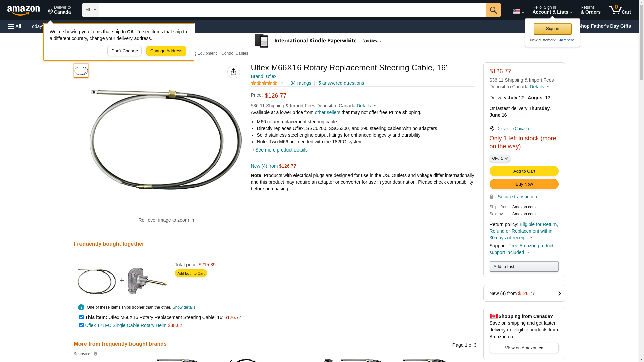Click the share icon on product image
Image resolution: width=644 pixels, height=362 pixels.
pos(234,72)
